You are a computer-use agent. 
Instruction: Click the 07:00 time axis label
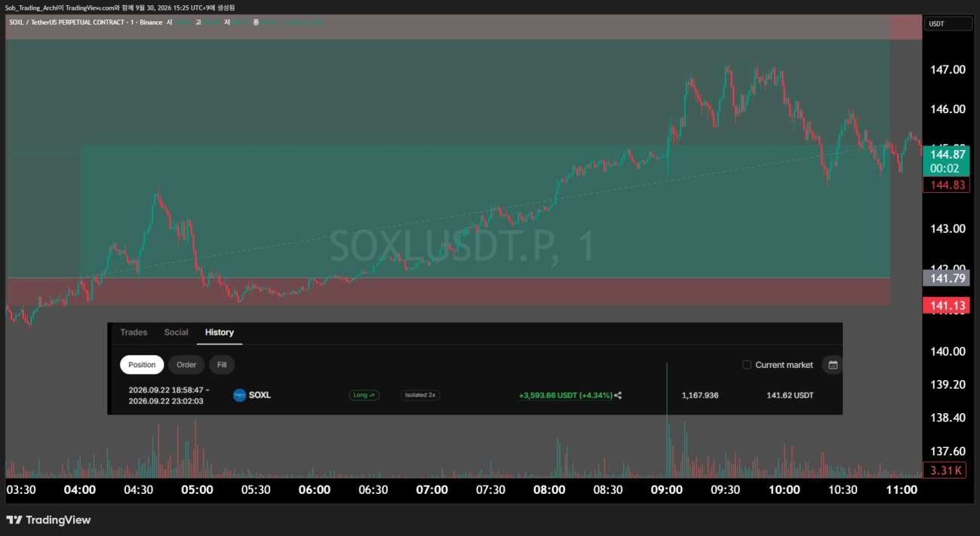pyautogui.click(x=432, y=489)
